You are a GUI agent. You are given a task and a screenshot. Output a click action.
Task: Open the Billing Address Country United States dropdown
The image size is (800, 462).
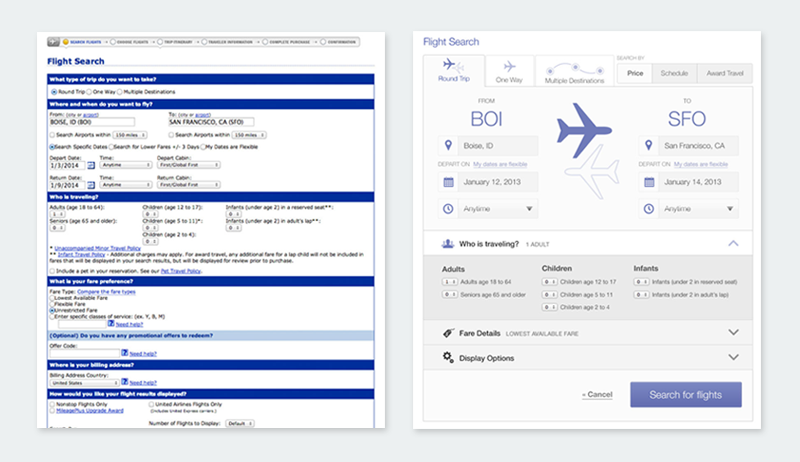(x=84, y=382)
